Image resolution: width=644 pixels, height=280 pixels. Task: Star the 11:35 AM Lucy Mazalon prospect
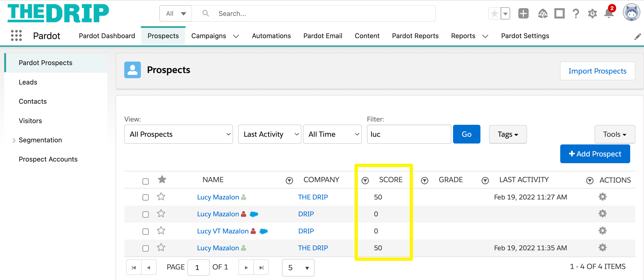(x=161, y=247)
